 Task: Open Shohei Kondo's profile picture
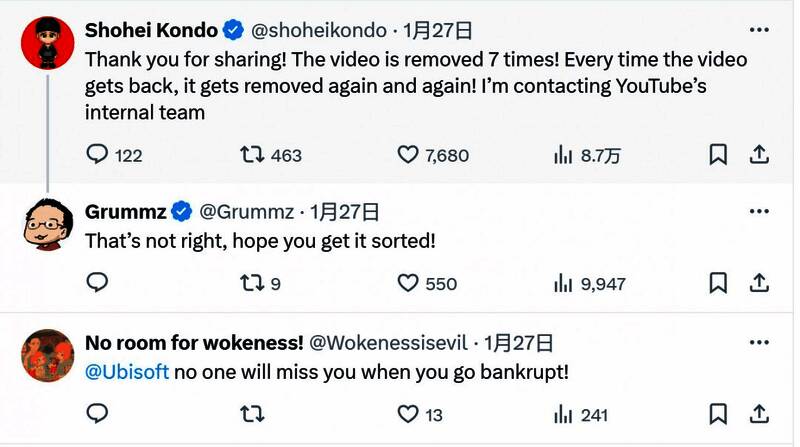(x=48, y=43)
